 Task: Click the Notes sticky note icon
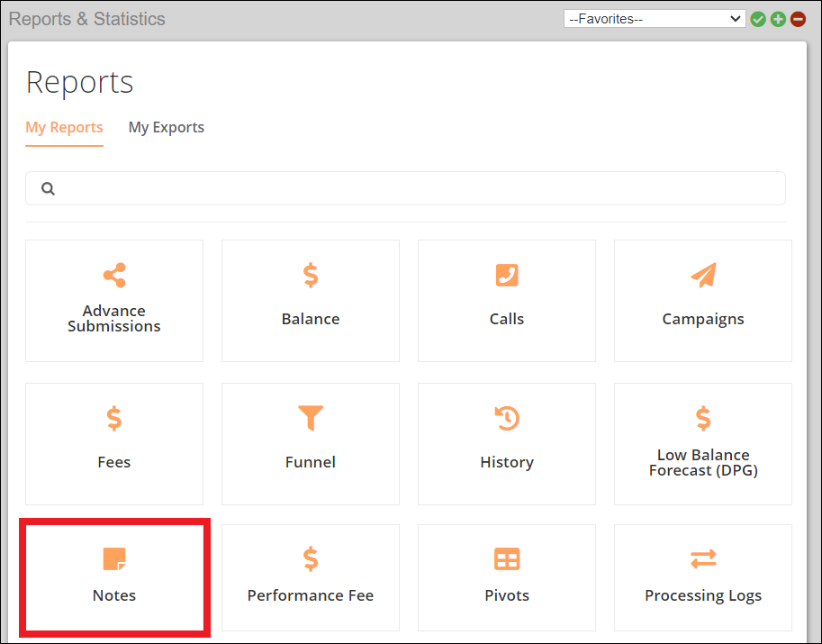coord(114,559)
